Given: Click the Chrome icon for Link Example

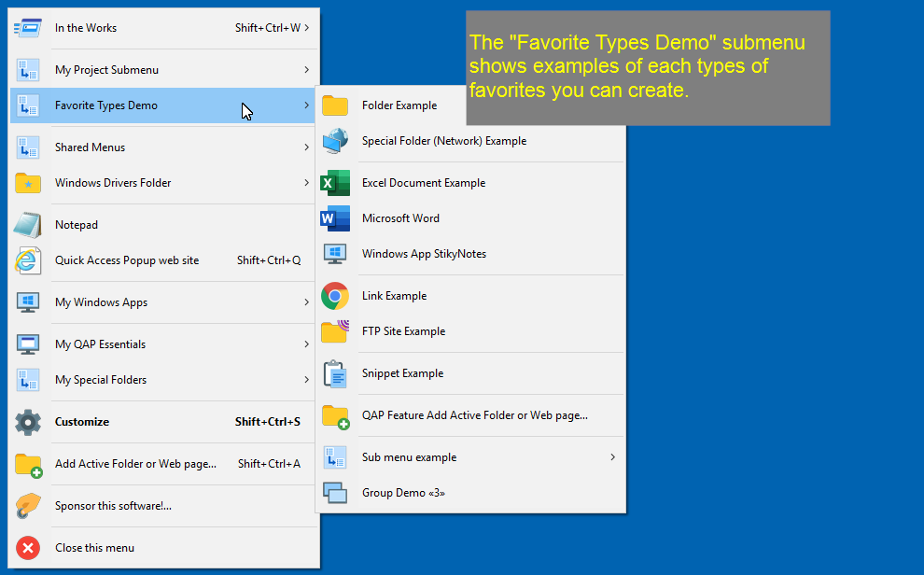Looking at the screenshot, I should coord(335,296).
